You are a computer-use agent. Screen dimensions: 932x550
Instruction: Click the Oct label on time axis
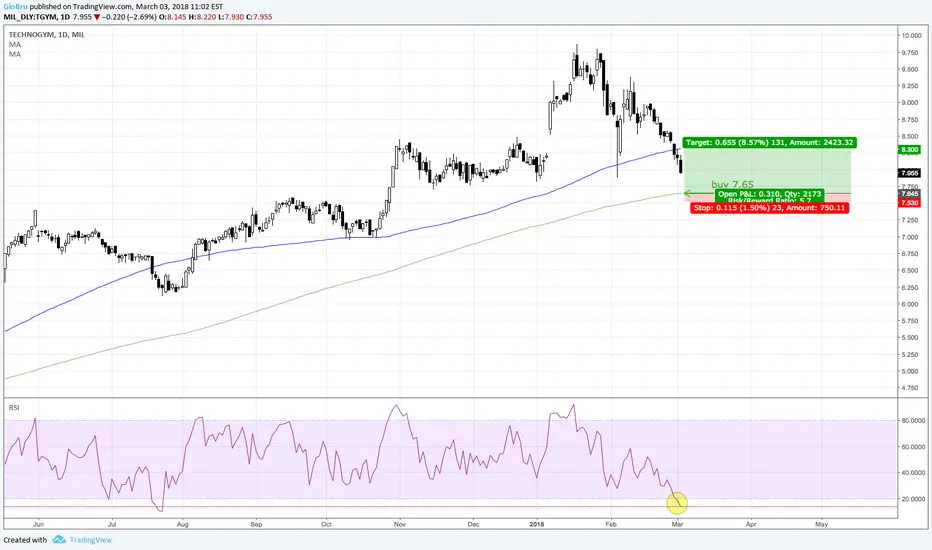pyautogui.click(x=326, y=524)
